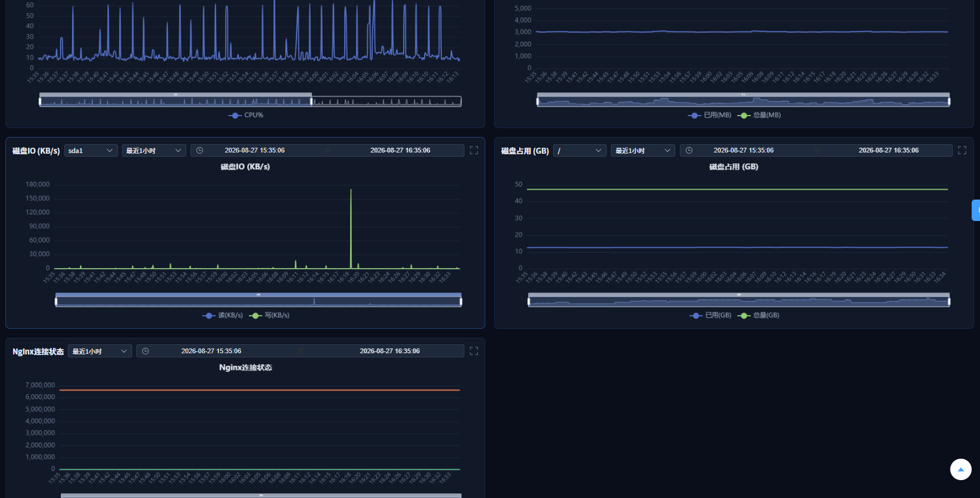Expand the 磁盘占用 (GB) panel to fullscreen

962,151
